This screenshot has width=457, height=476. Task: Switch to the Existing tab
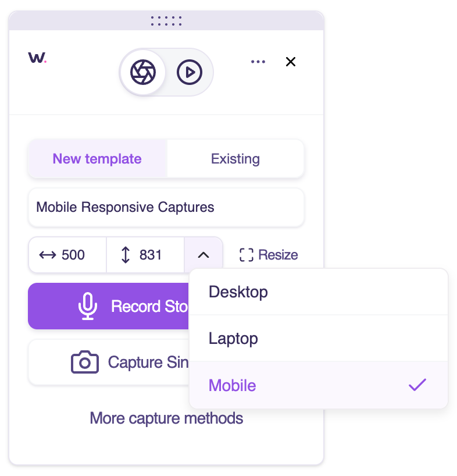(235, 159)
